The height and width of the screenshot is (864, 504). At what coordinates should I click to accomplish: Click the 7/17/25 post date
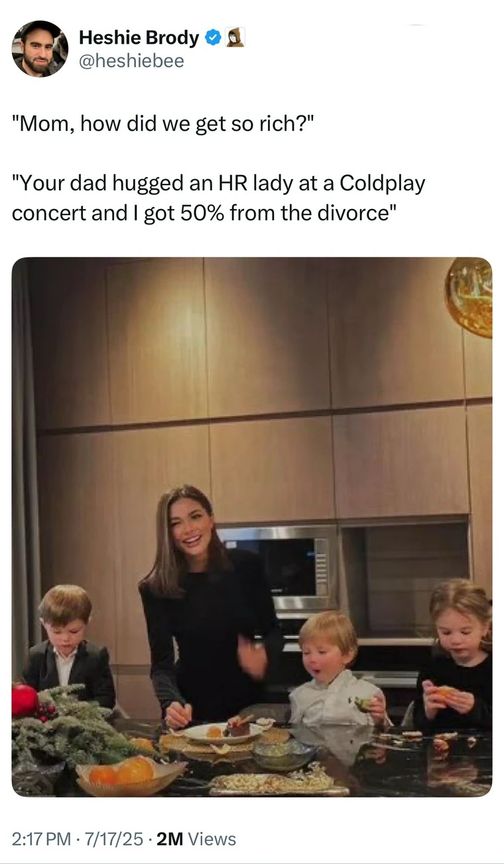click(114, 839)
